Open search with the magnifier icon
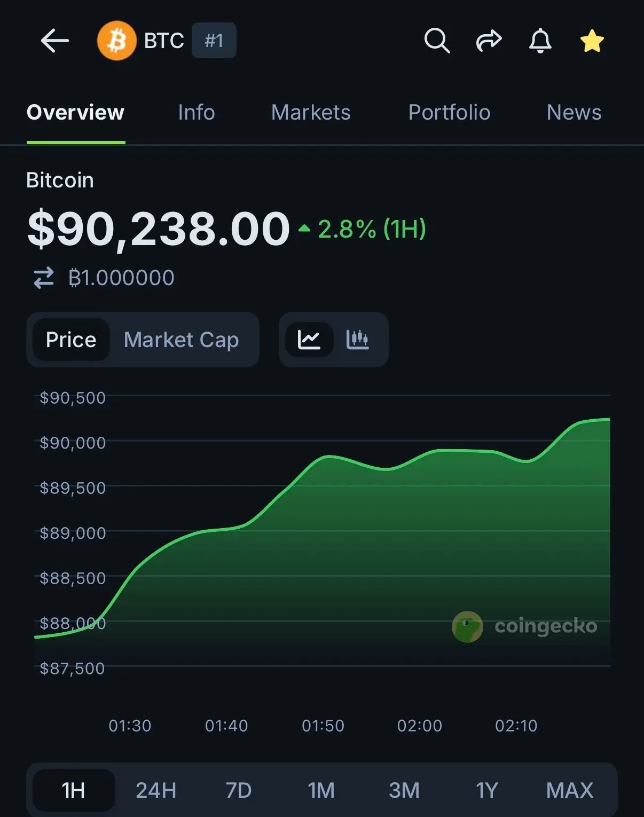 pos(437,41)
